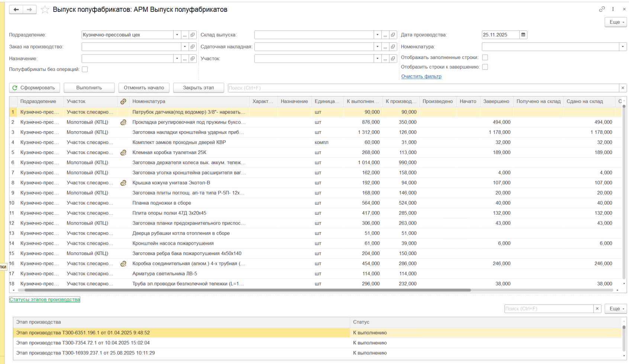Open the lower Еще menu near statuses
Viewport: 629px width, 364px height.
point(616,309)
